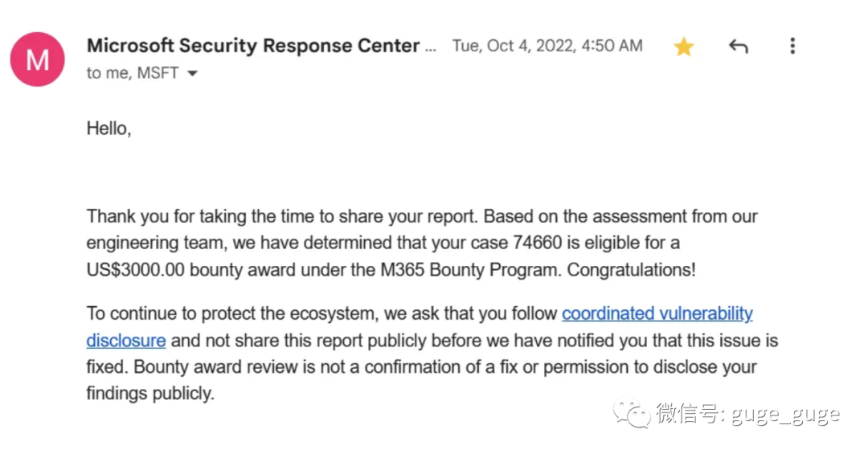
Task: Click the Tue, Oct 4, 2022 timestamp
Action: click(547, 45)
